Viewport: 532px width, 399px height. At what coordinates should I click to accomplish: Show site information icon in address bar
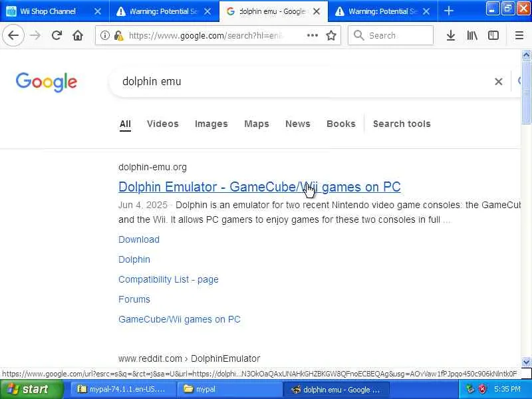tap(105, 35)
